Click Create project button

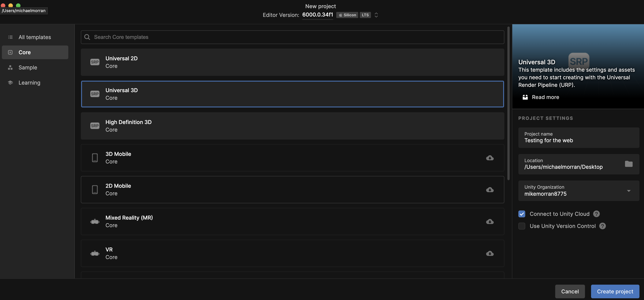pyautogui.click(x=615, y=291)
